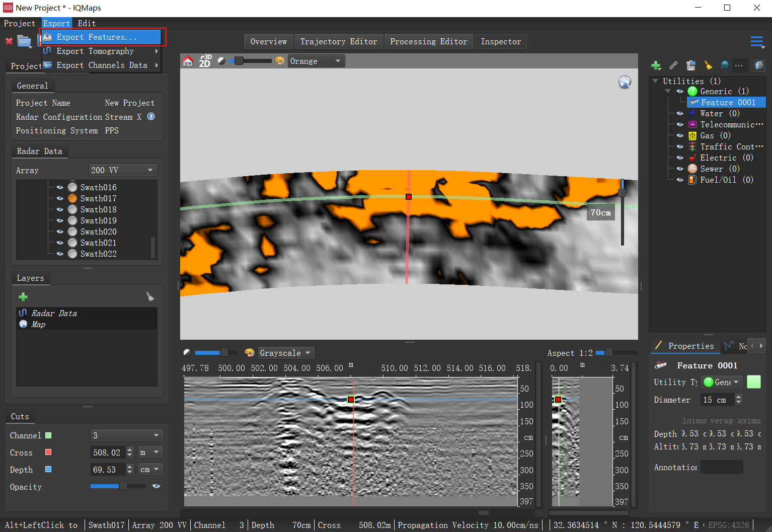Viewport: 772px width, 532px height.
Task: Click the radargram contrast half-circle icon
Action: click(187, 353)
